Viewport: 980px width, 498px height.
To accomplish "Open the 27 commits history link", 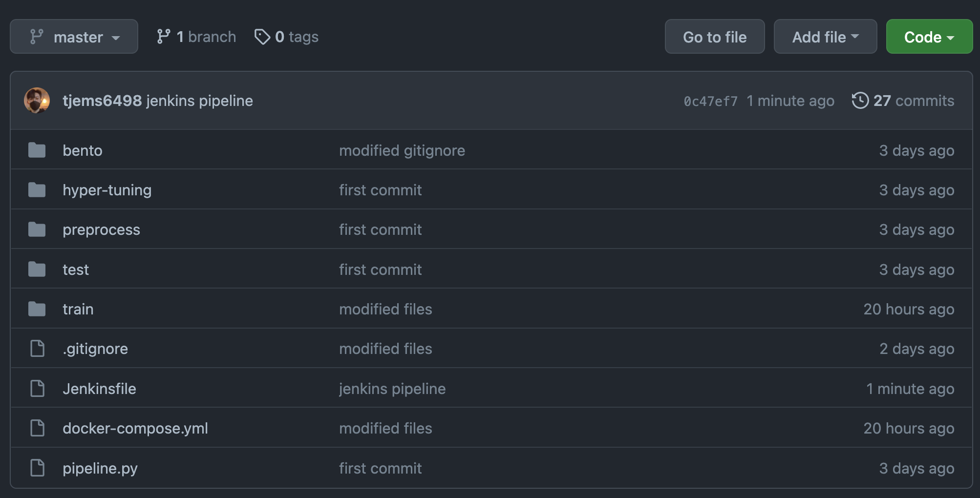I will (913, 101).
